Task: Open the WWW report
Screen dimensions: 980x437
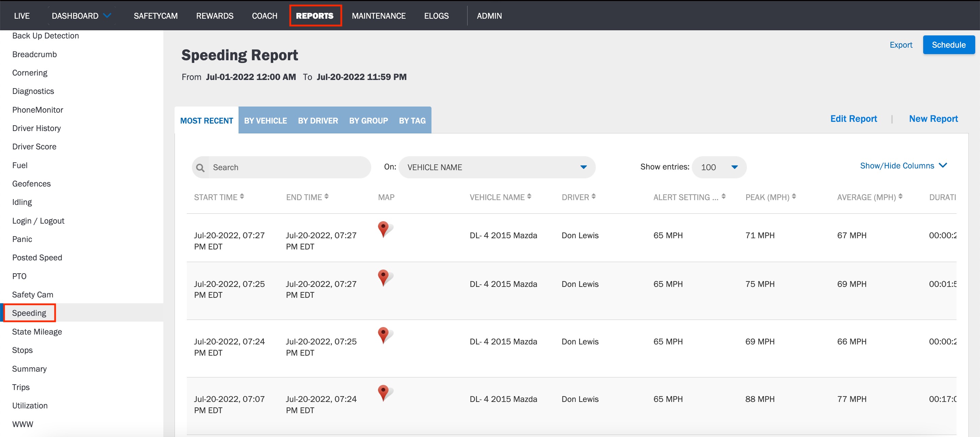Action: coord(23,424)
